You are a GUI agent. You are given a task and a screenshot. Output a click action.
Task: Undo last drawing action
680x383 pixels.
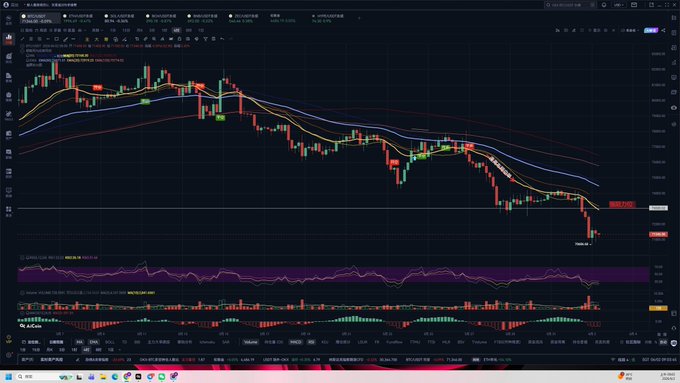pyautogui.click(x=222, y=39)
